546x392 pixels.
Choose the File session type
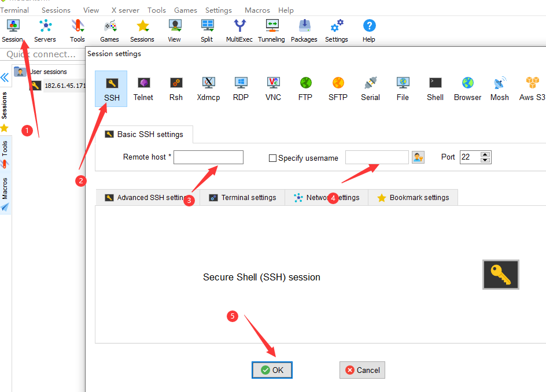403,89
